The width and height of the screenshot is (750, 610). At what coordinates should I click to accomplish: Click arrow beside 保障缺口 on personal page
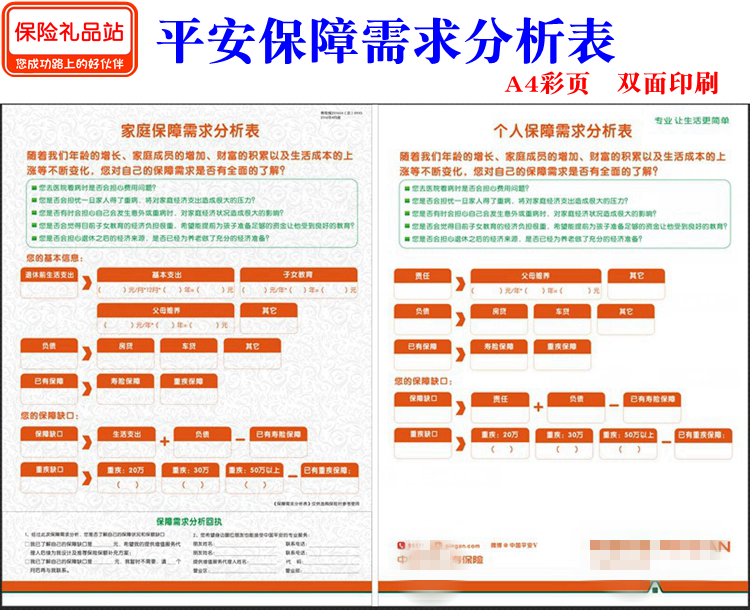(x=460, y=408)
